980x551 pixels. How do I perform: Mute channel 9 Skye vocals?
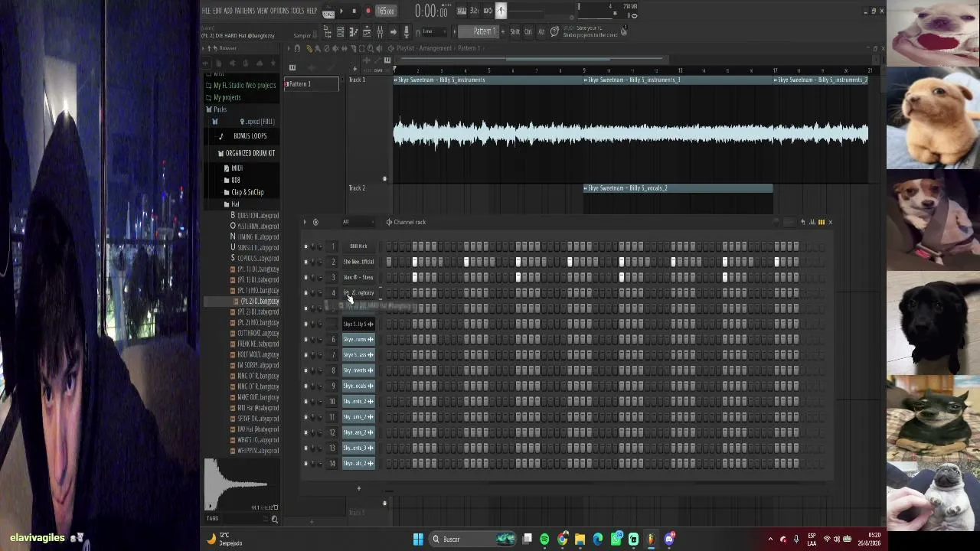305,386
